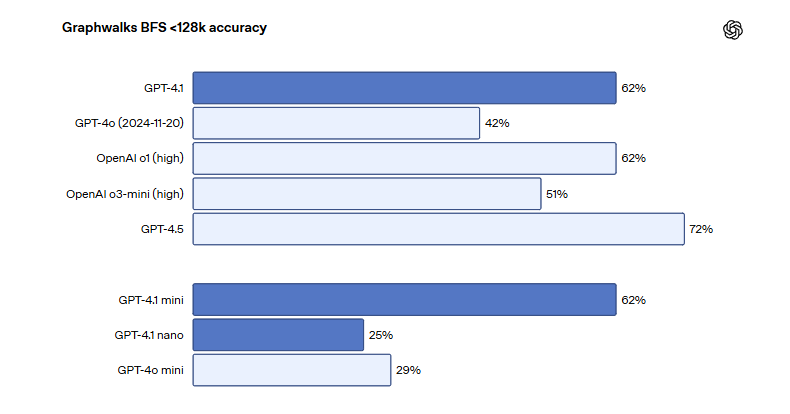The height and width of the screenshot is (414, 790).
Task: Click the OpenAI o3-mini (high) label
Action: point(125,194)
